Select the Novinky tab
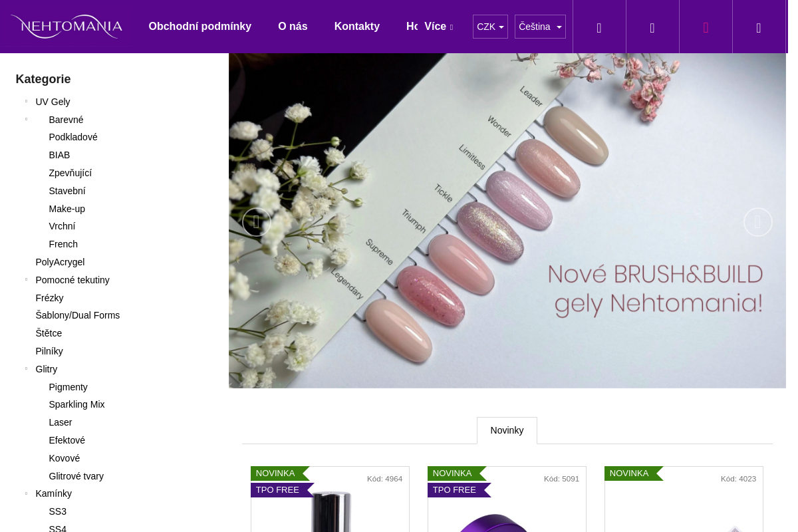The width and height of the screenshot is (798, 532). coord(507,430)
